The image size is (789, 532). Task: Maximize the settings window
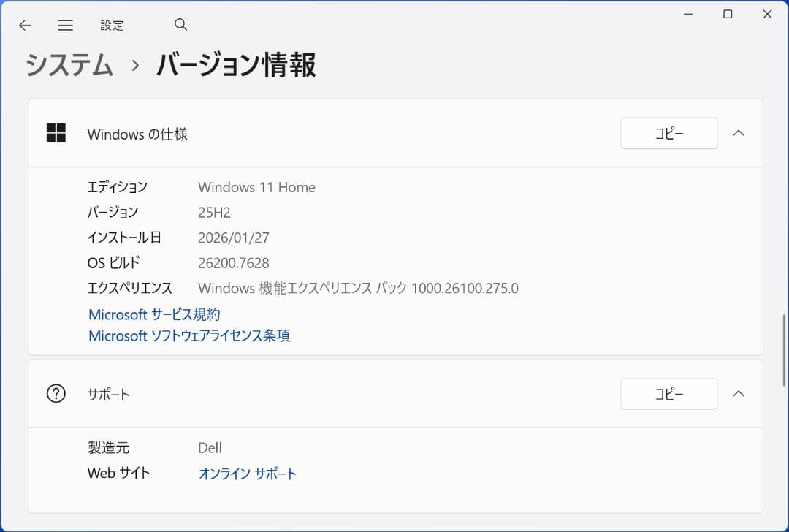[x=728, y=14]
